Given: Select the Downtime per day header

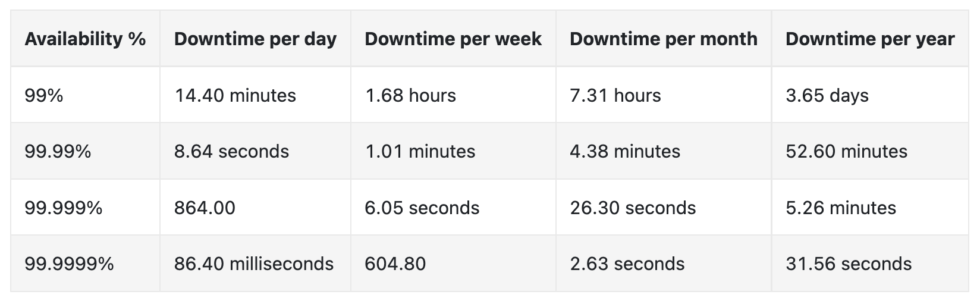Looking at the screenshot, I should (255, 39).
